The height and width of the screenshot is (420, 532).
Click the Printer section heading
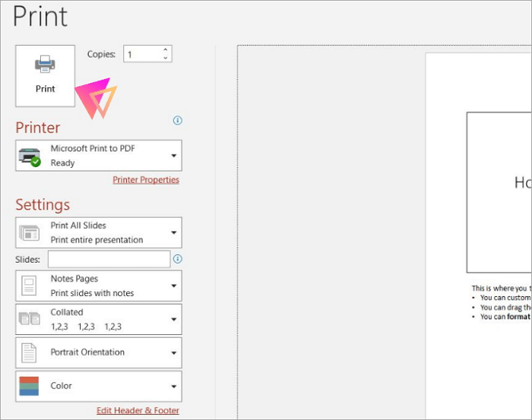[x=38, y=128]
